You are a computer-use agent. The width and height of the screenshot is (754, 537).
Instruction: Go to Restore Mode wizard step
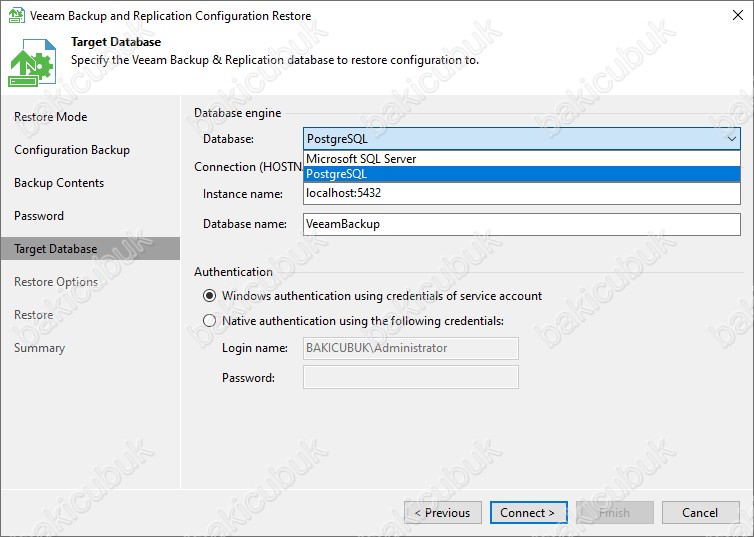click(x=50, y=117)
